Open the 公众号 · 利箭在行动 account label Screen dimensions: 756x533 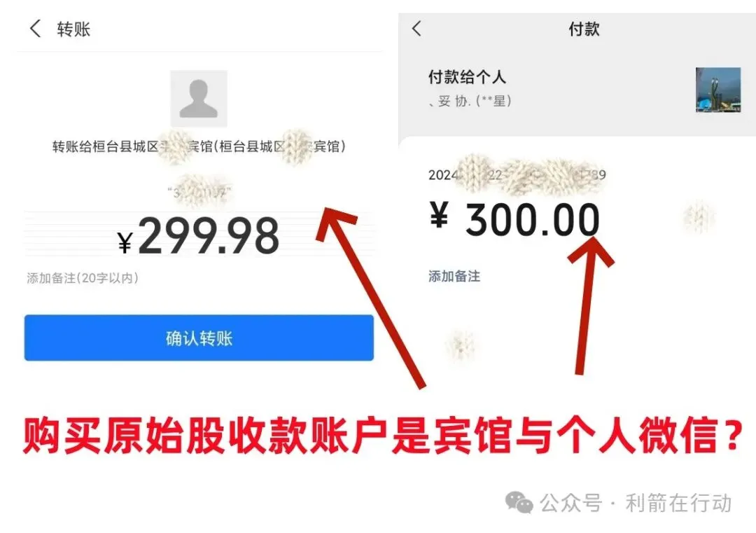(x=636, y=503)
